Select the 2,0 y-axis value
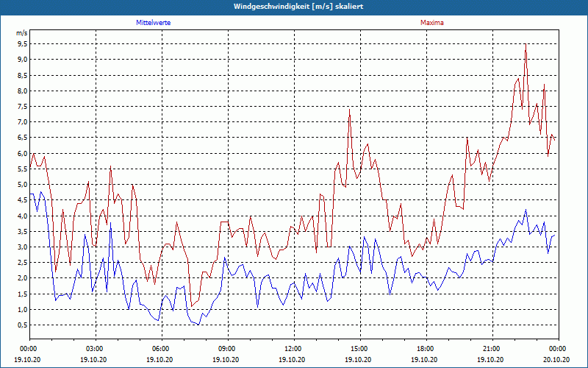This screenshot has height=368, width=588. pos(22,278)
